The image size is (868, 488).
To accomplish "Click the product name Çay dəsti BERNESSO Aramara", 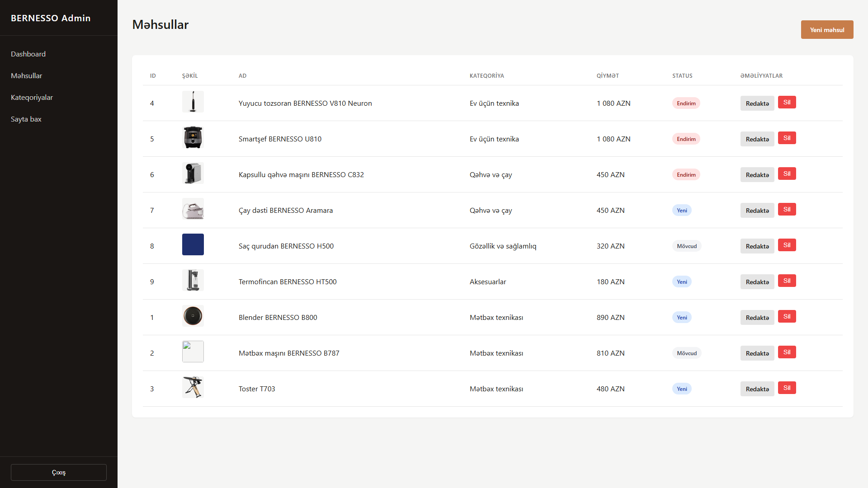I will tap(286, 210).
